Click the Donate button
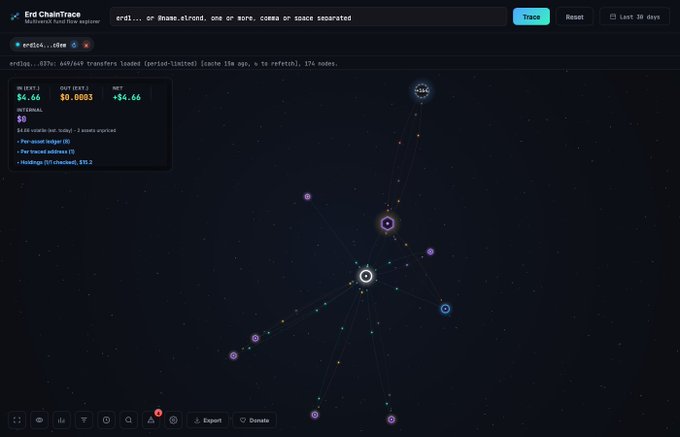Screen dimensions: 680x437 tap(255, 420)
